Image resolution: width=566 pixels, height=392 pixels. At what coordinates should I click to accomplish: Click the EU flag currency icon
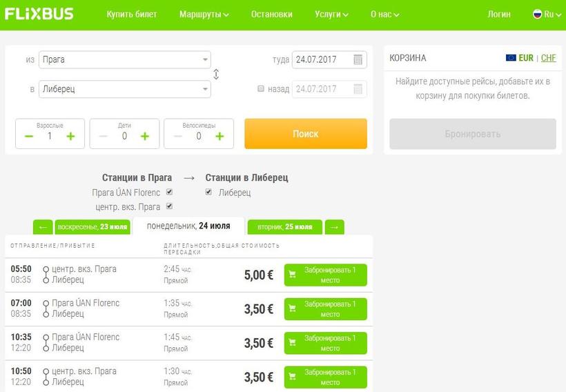click(511, 58)
